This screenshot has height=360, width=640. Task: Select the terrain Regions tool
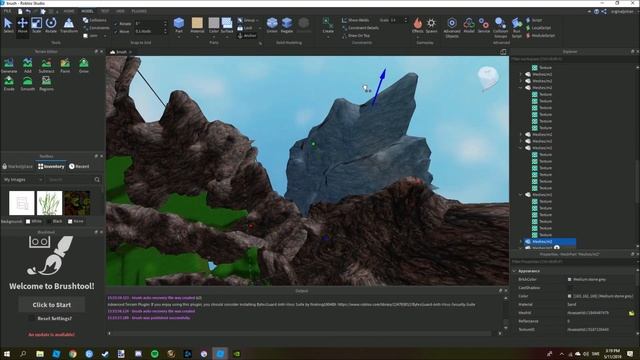coord(46,83)
